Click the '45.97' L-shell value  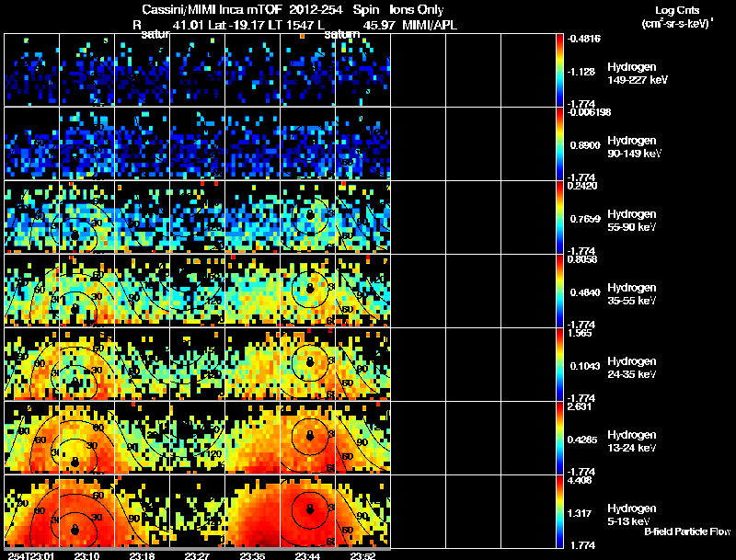pos(379,25)
